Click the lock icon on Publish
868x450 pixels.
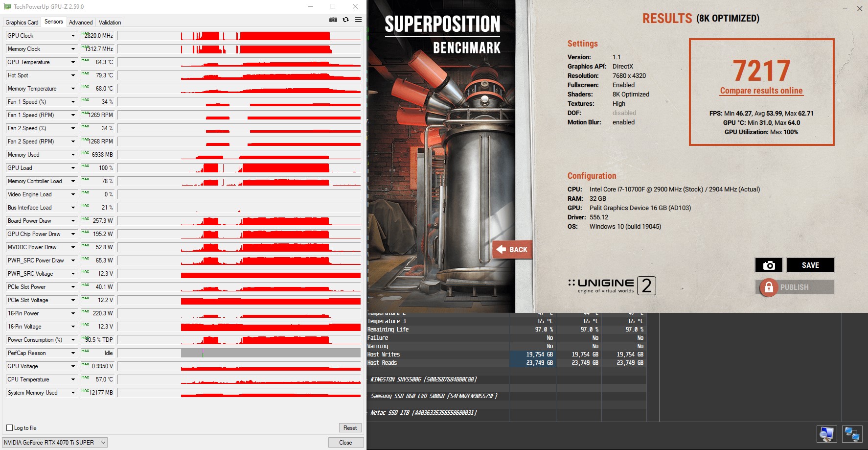click(x=769, y=287)
